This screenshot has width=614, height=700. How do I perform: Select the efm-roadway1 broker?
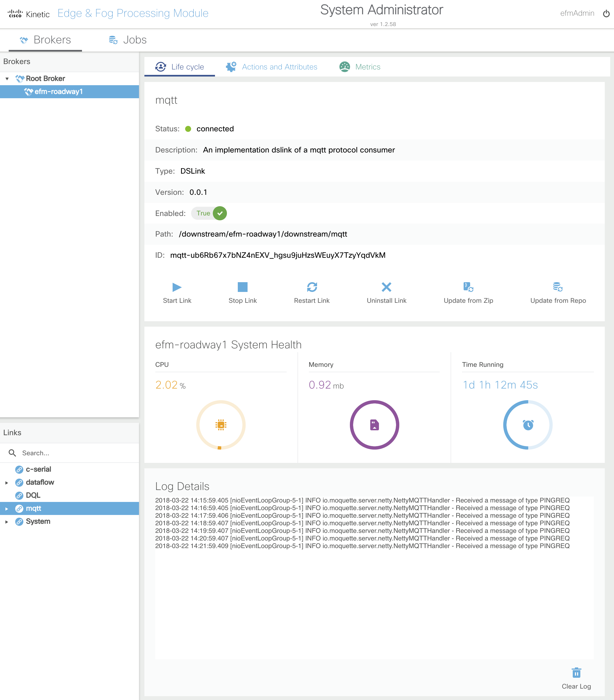(69, 92)
